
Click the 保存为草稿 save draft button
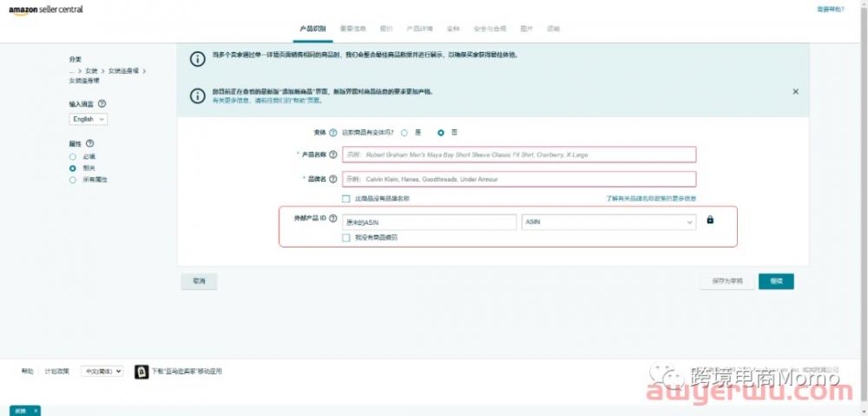tap(727, 281)
